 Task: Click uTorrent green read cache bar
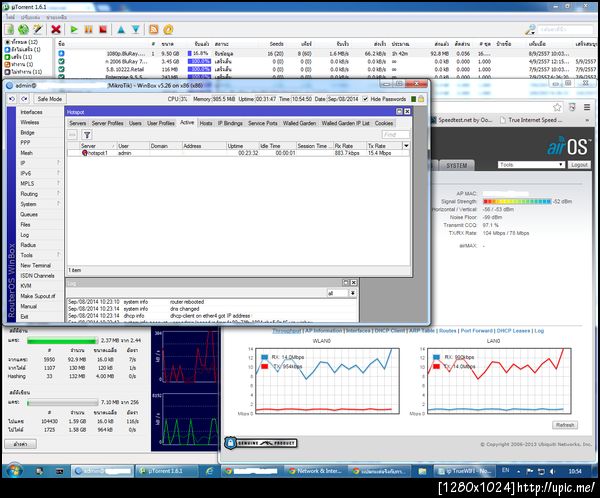[x=62, y=340]
